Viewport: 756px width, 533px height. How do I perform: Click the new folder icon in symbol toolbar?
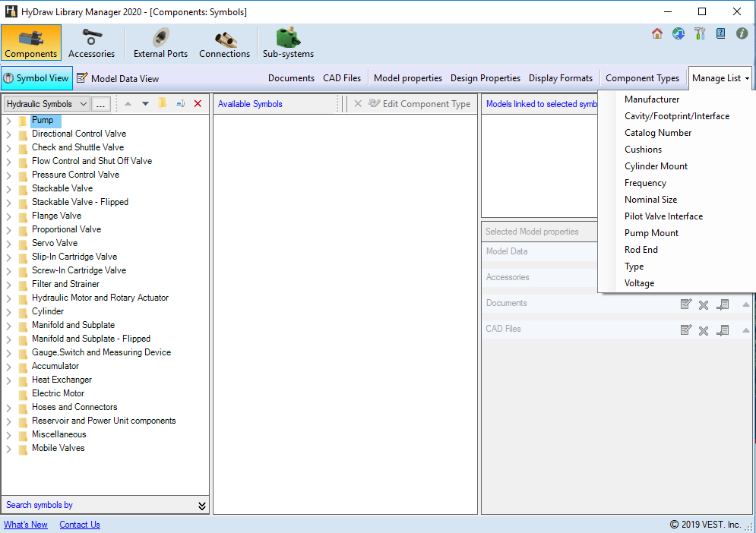(x=163, y=103)
